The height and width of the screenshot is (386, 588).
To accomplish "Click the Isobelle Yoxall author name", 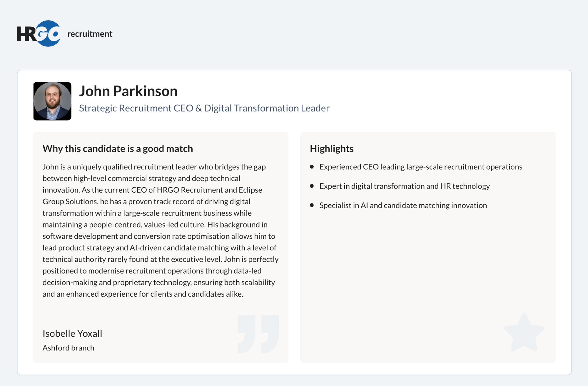I will point(72,333).
